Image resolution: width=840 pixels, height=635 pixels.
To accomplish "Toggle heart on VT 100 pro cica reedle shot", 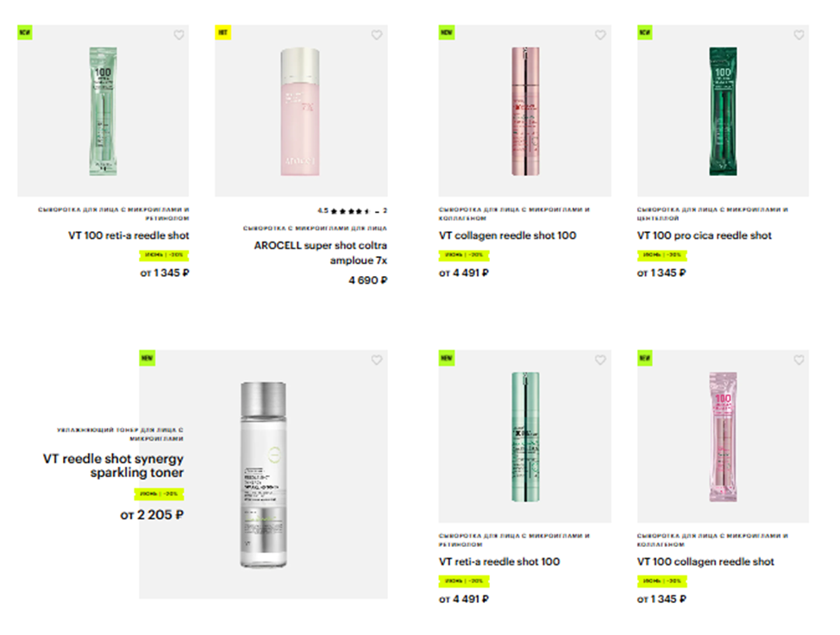I will tap(799, 35).
